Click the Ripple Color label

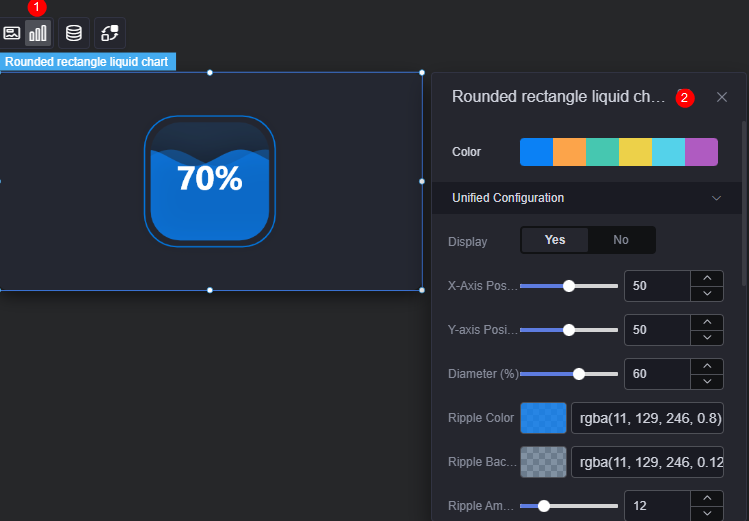(x=481, y=418)
